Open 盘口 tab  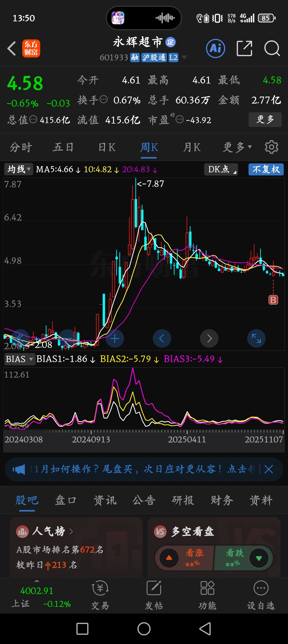tap(66, 500)
